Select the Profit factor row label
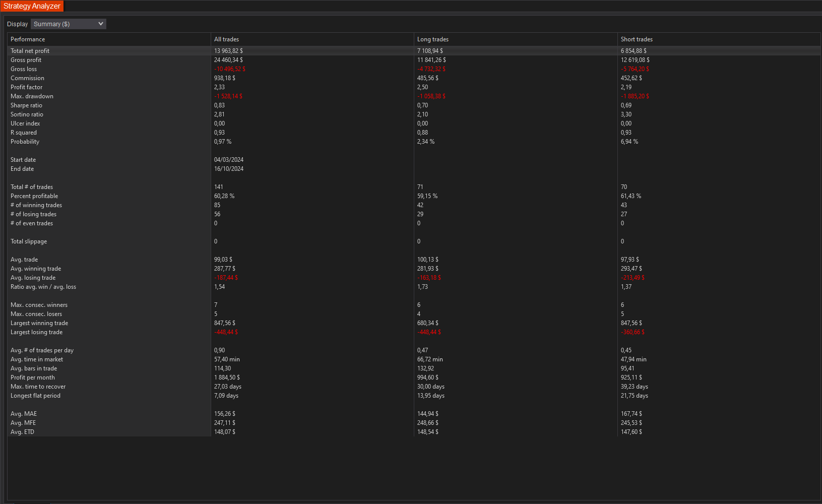The image size is (822, 504). pos(26,87)
